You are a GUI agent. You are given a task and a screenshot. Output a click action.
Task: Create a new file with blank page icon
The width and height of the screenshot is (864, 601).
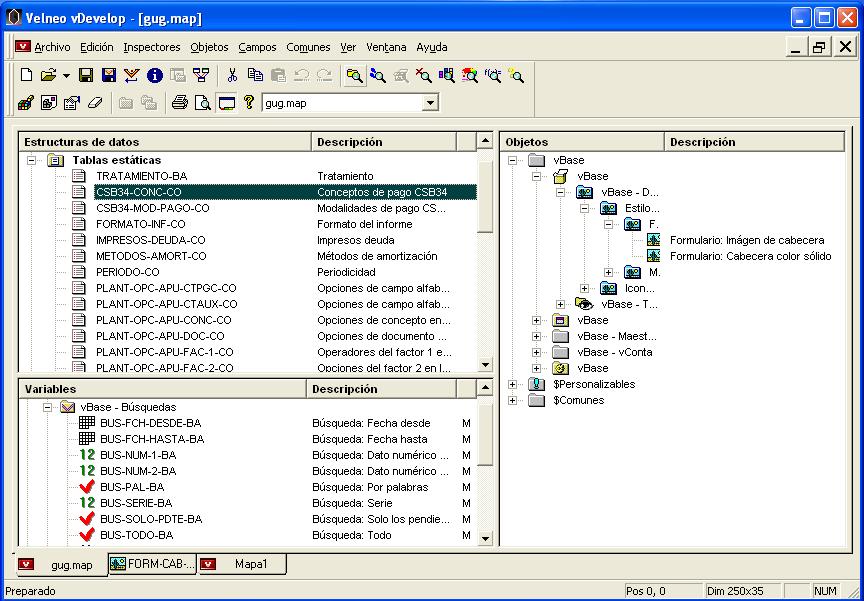coord(26,75)
